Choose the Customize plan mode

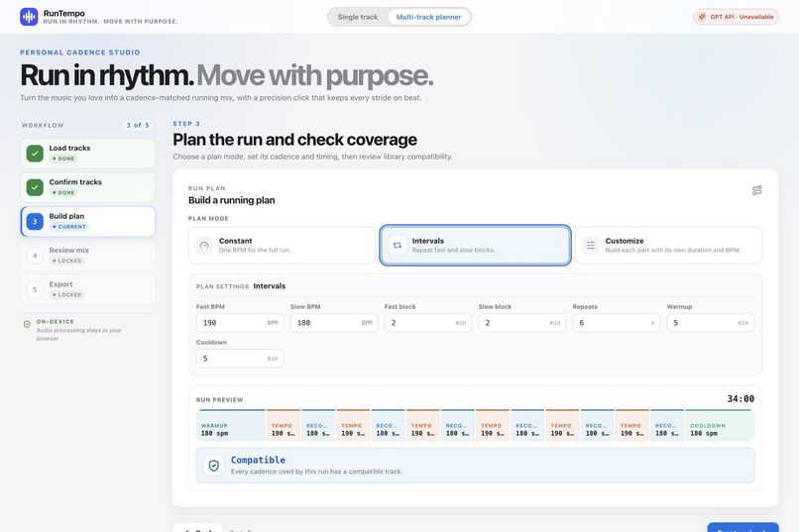pos(668,246)
